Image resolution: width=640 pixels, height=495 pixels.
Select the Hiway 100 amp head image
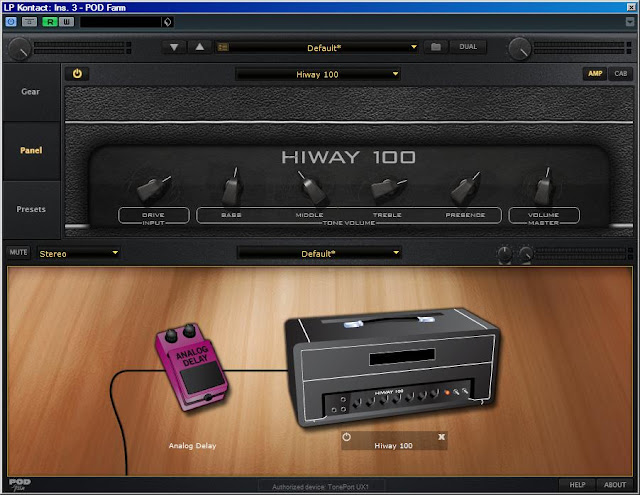click(392, 367)
